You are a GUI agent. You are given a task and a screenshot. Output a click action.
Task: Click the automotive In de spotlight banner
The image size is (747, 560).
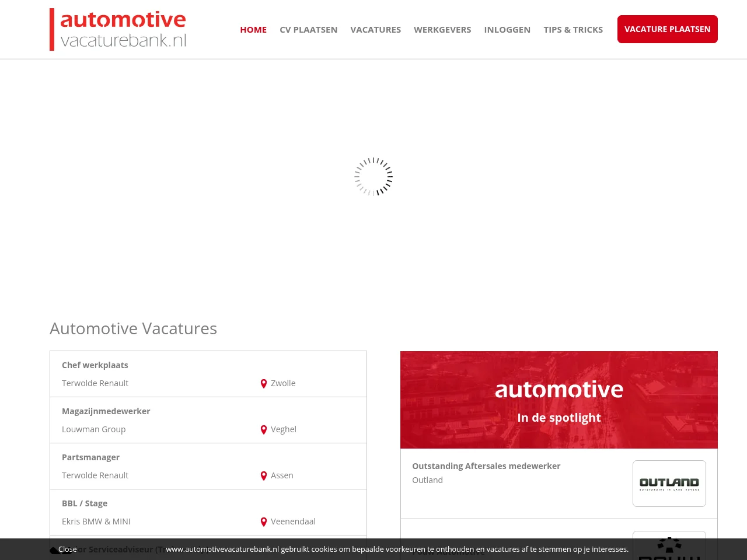[x=559, y=400]
